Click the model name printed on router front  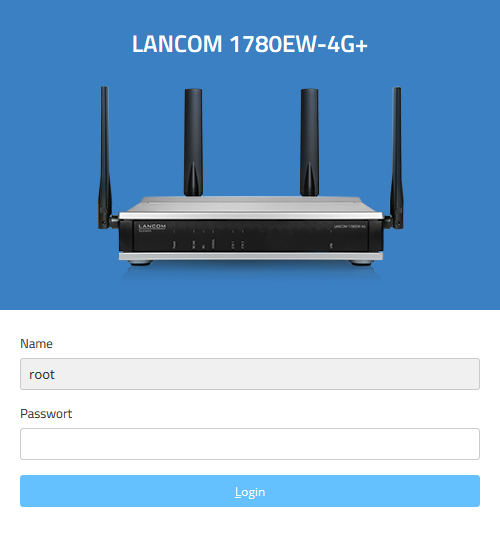click(350, 226)
